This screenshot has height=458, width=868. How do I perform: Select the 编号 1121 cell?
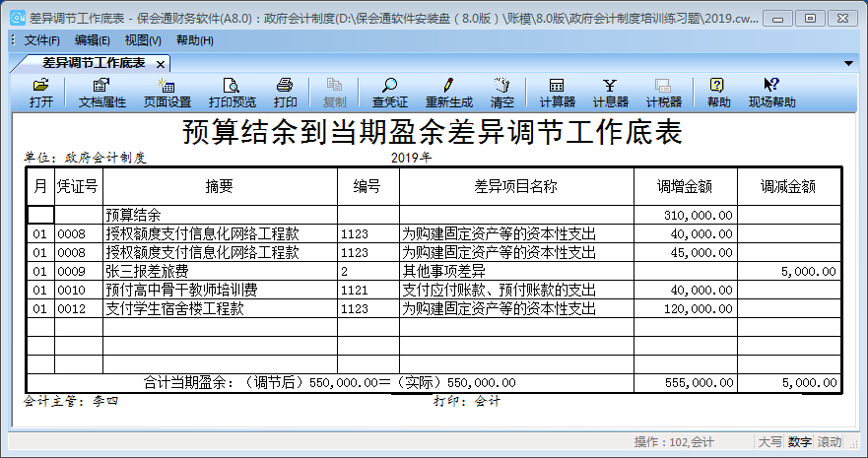368,290
